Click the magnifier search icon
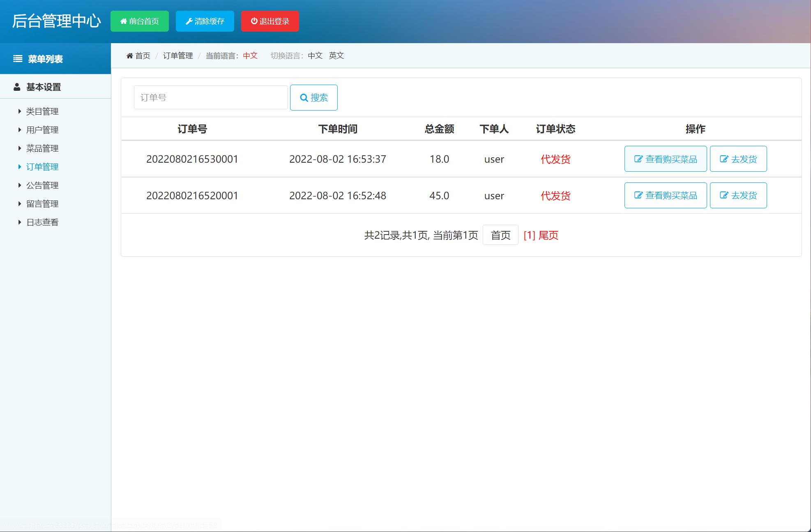 pyautogui.click(x=304, y=98)
